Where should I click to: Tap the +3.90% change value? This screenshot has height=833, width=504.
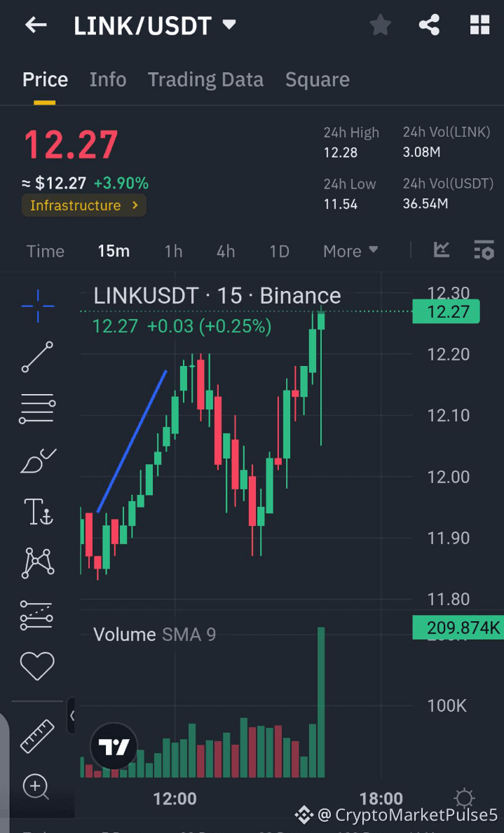[121, 183]
